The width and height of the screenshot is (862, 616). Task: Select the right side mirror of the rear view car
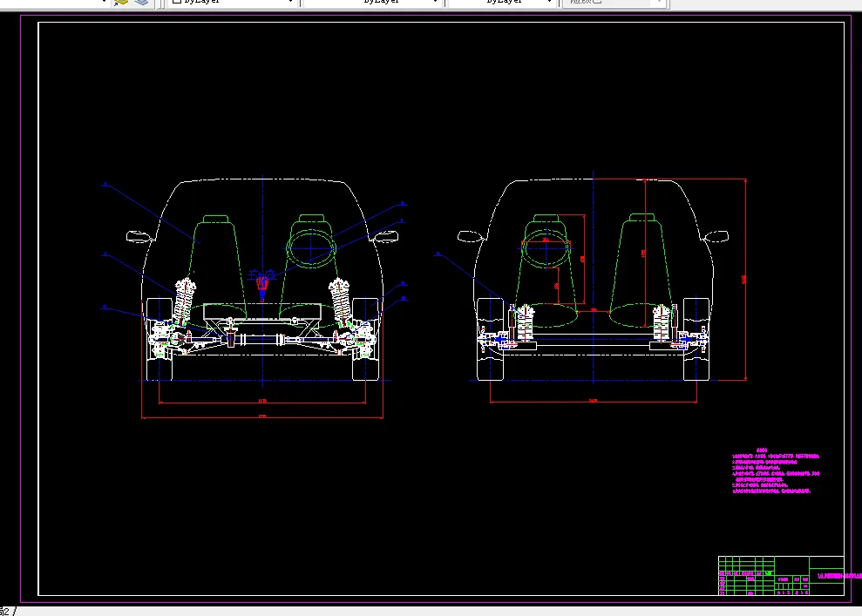716,236
